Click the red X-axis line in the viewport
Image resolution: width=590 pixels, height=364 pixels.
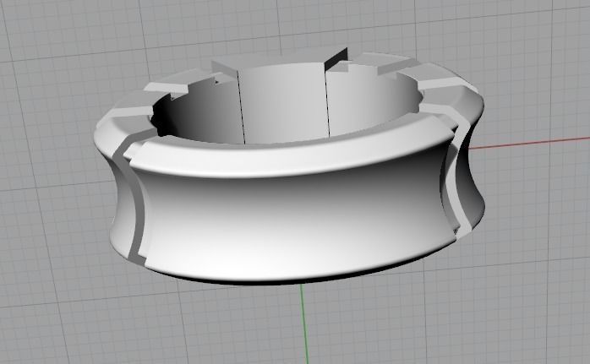point(528,143)
